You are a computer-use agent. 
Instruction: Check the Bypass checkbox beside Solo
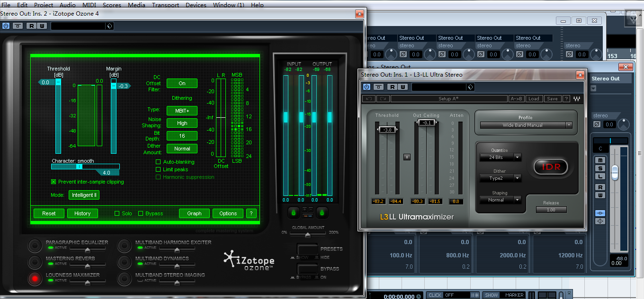[x=141, y=213]
